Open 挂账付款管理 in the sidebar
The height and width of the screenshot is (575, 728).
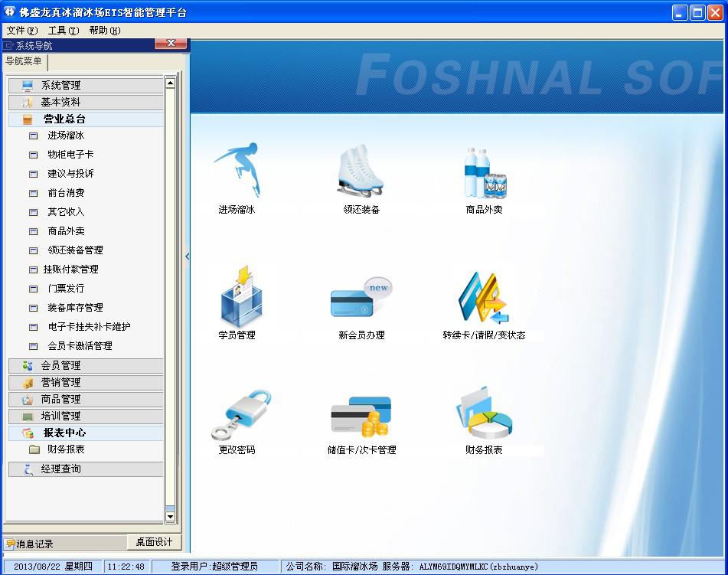point(70,270)
